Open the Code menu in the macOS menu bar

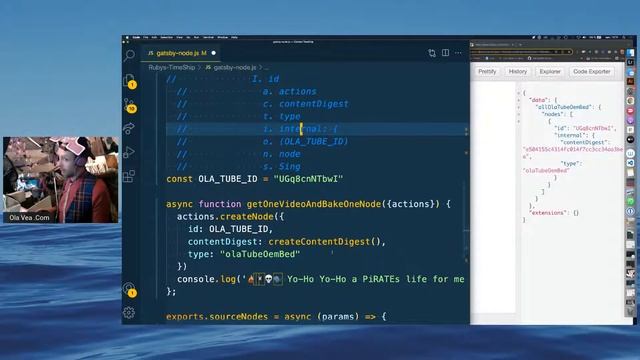(136, 37)
